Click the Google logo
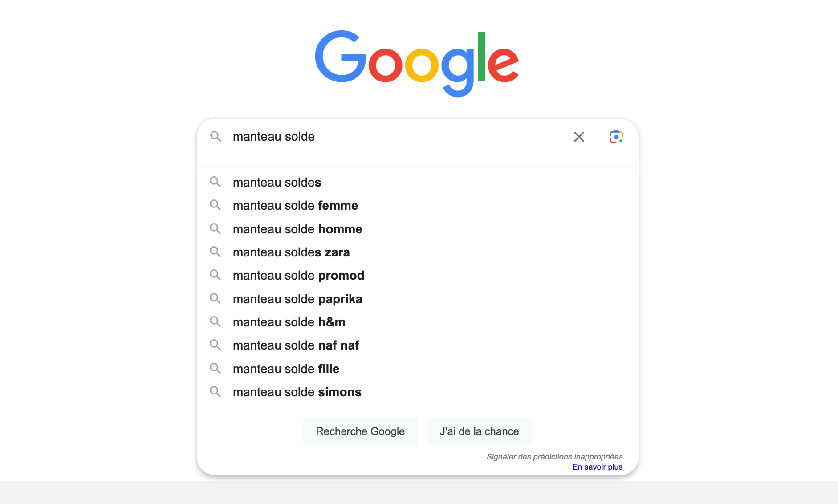This screenshot has height=504, width=838. click(417, 63)
